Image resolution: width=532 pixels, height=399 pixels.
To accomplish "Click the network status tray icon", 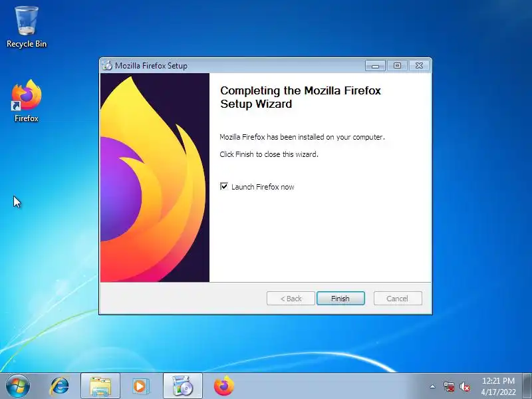I will pos(449,386).
